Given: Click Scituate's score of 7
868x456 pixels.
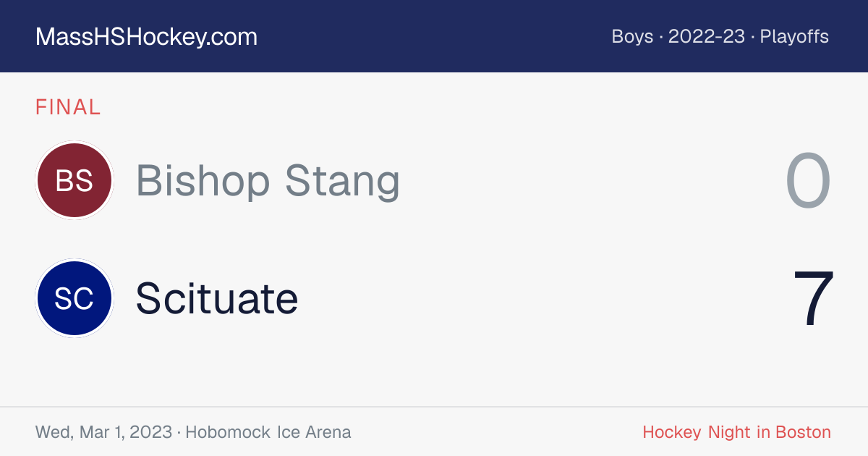Looking at the screenshot, I should coord(814,299).
